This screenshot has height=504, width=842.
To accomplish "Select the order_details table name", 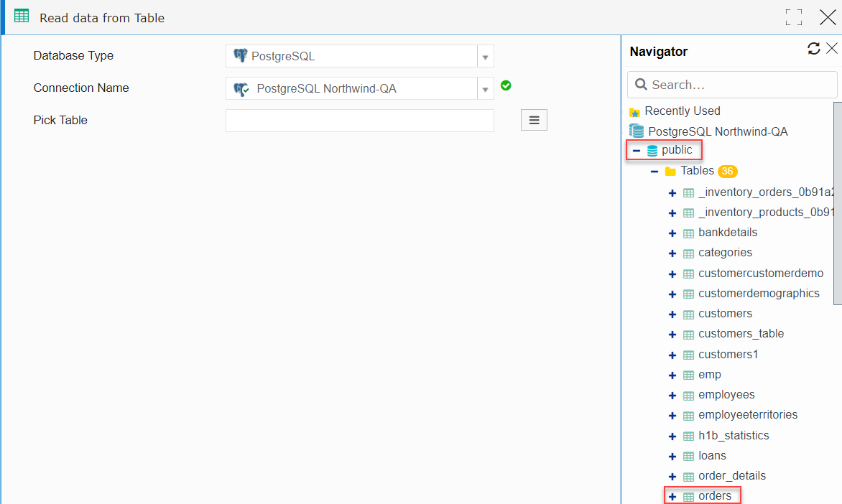I will [x=732, y=475].
